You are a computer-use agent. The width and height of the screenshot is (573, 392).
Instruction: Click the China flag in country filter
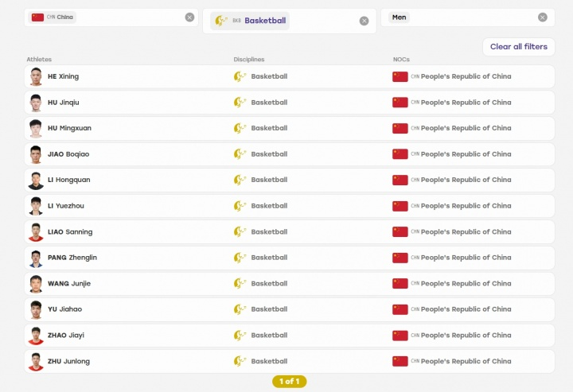(37, 17)
